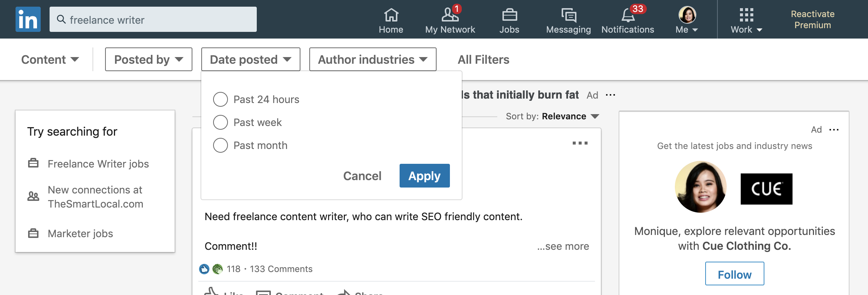This screenshot has height=295, width=868.
Task: View the Notifications bell icon
Action: pyautogui.click(x=628, y=15)
